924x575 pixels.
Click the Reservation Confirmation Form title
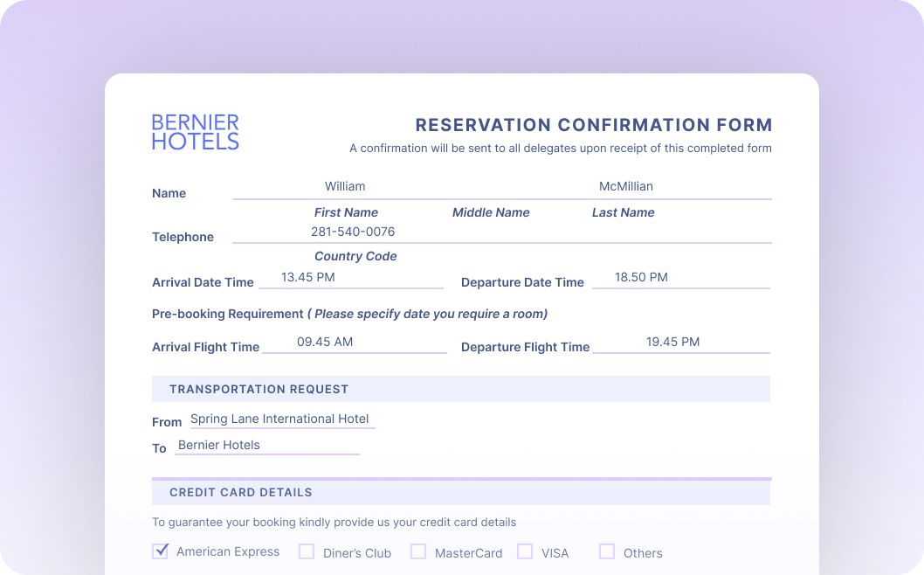click(593, 125)
